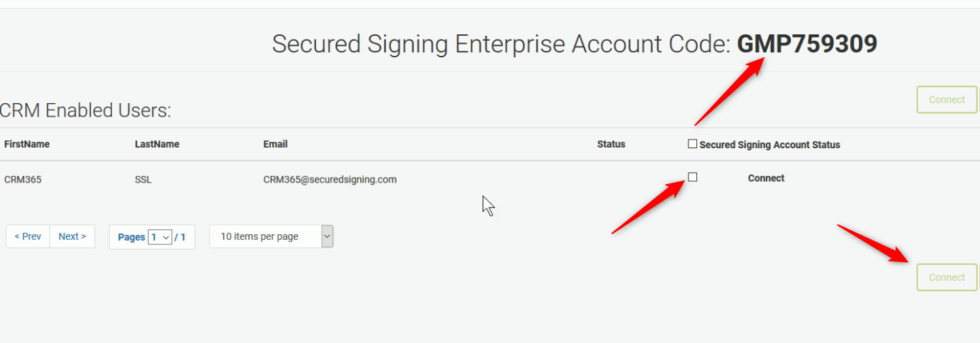Select the CRM365 first name cell

tap(23, 179)
